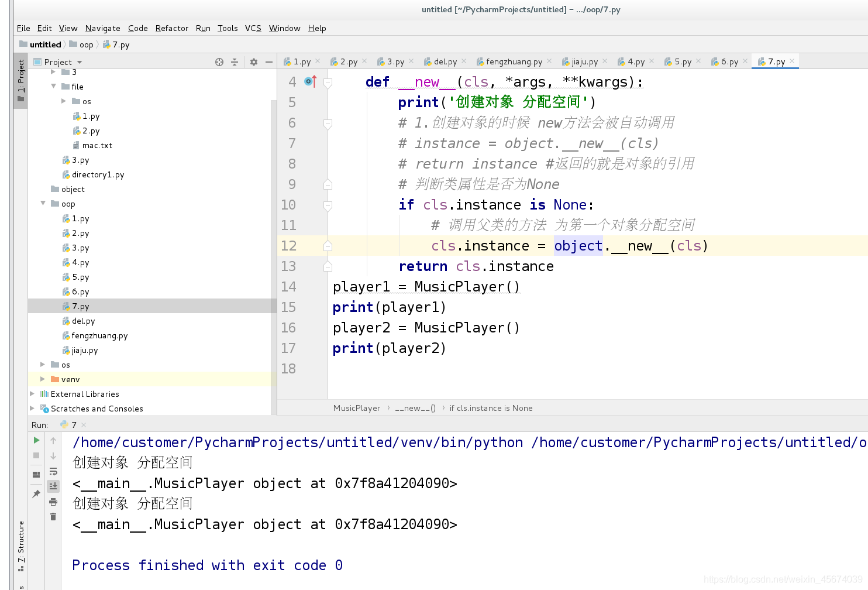
Task: Select del.py in project tree
Action: click(83, 321)
